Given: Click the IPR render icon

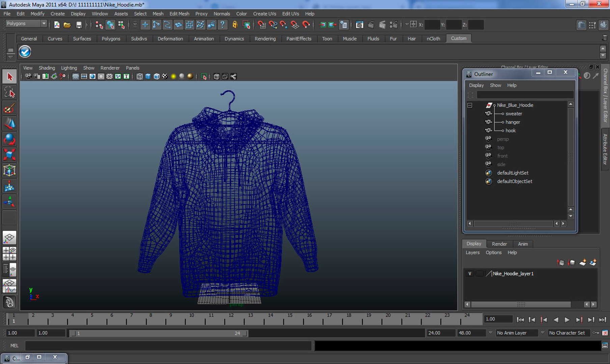Looking at the screenshot, I should click(x=382, y=25).
